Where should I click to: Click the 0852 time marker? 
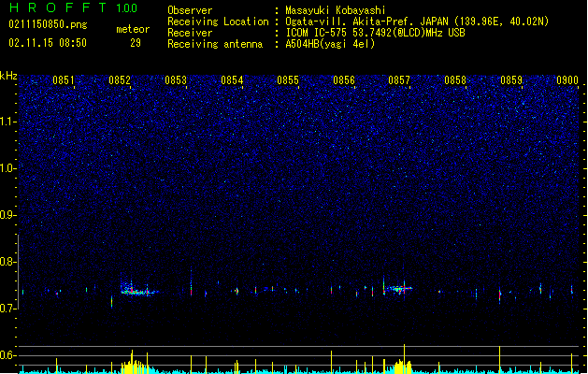(120, 80)
